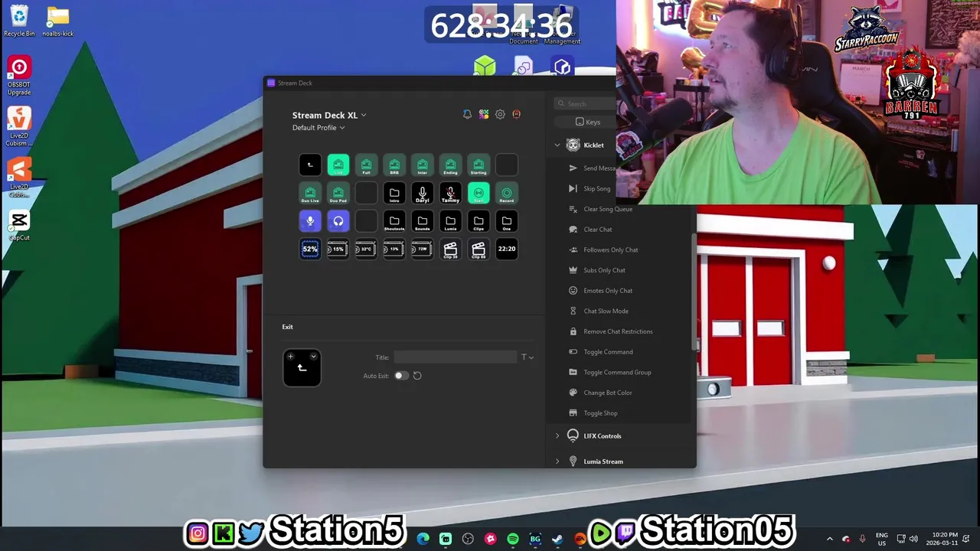Toggle the Auto Exit switch
Viewport: 980px width, 551px height.
click(401, 376)
